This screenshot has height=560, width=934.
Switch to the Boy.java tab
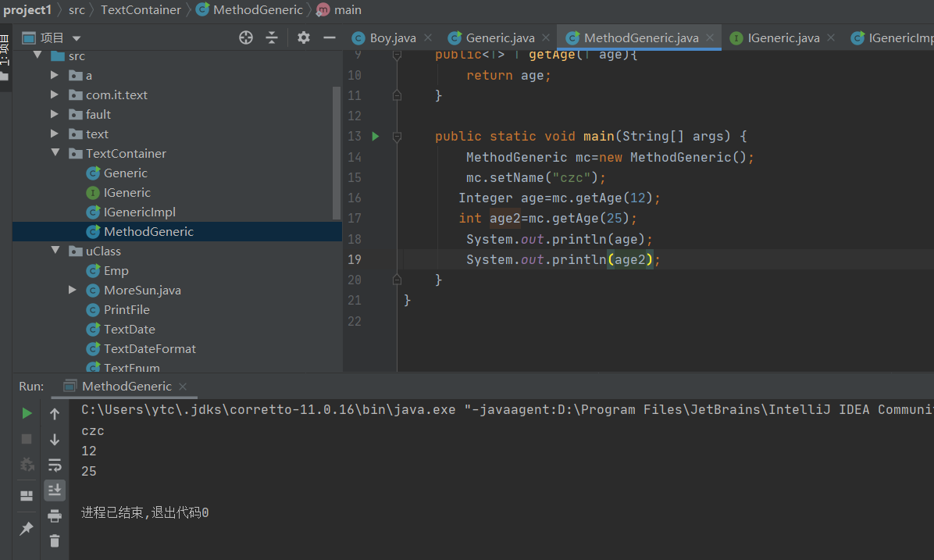pyautogui.click(x=393, y=38)
